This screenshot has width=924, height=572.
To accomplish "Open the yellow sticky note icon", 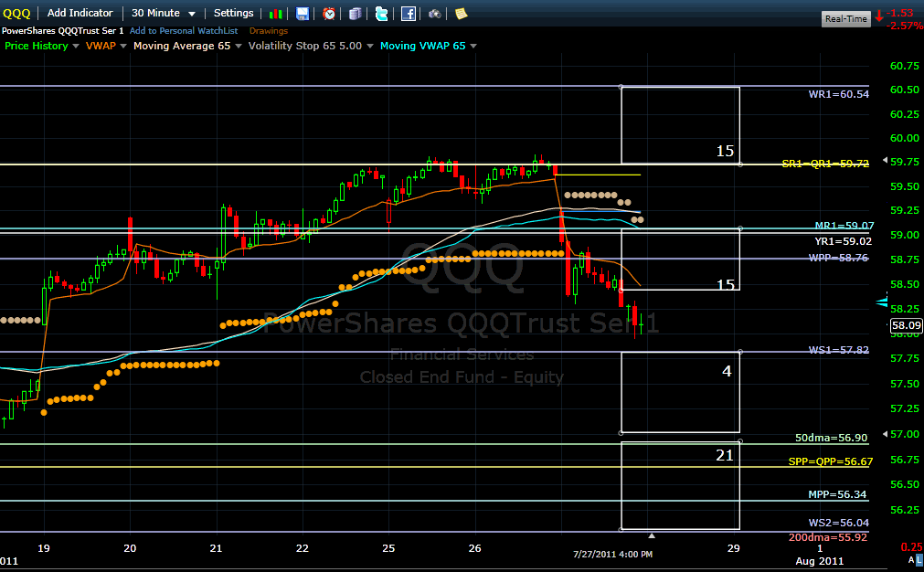I will (x=462, y=14).
